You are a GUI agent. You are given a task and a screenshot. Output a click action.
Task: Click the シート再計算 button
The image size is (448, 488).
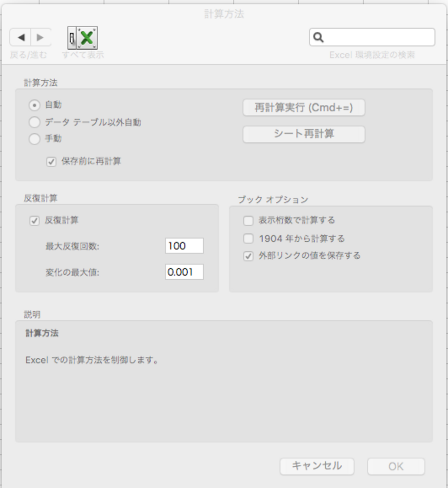click(x=304, y=135)
